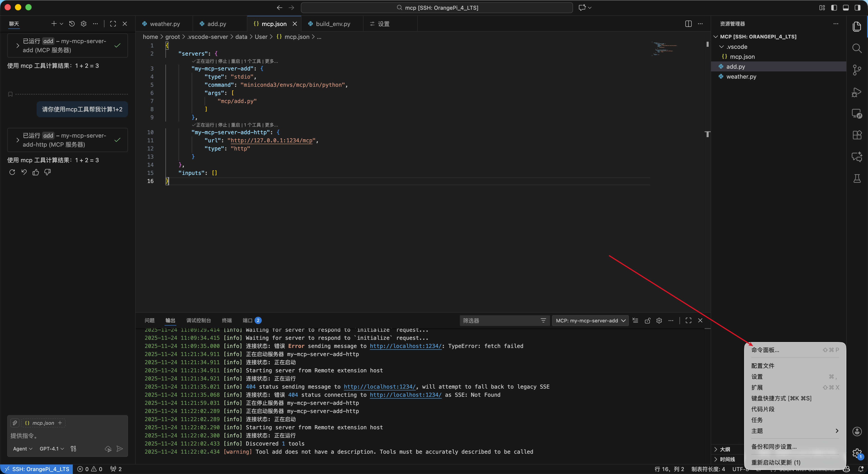Click the SSH: OrangePi_4_LTS status button

tap(37, 469)
